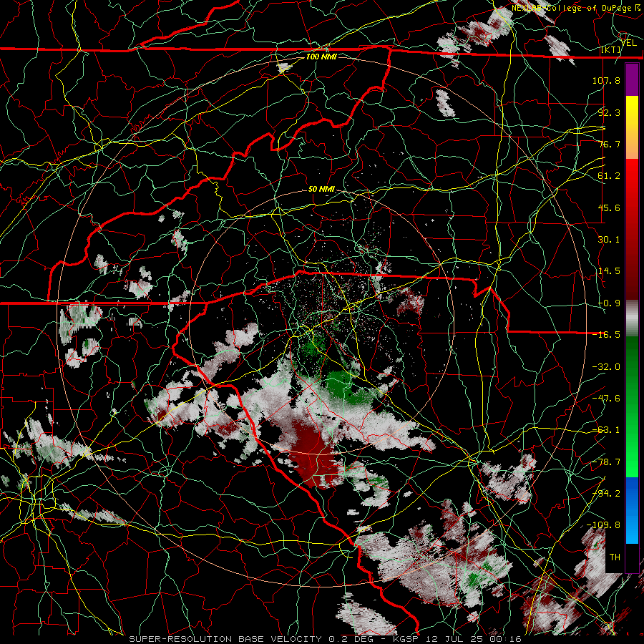Screen dimensions: 644x644
Task: Click the 61.2 velocity scale value
Action: 609,176
